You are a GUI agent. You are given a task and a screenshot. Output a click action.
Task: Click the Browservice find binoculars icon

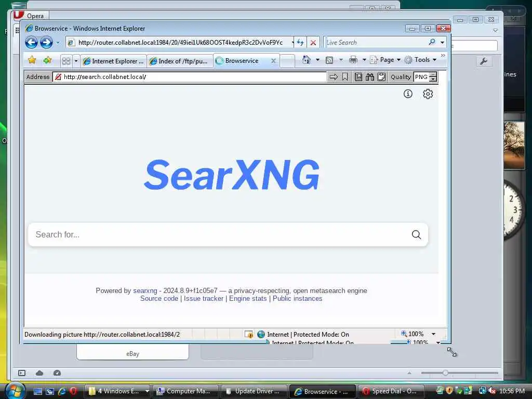370,77
